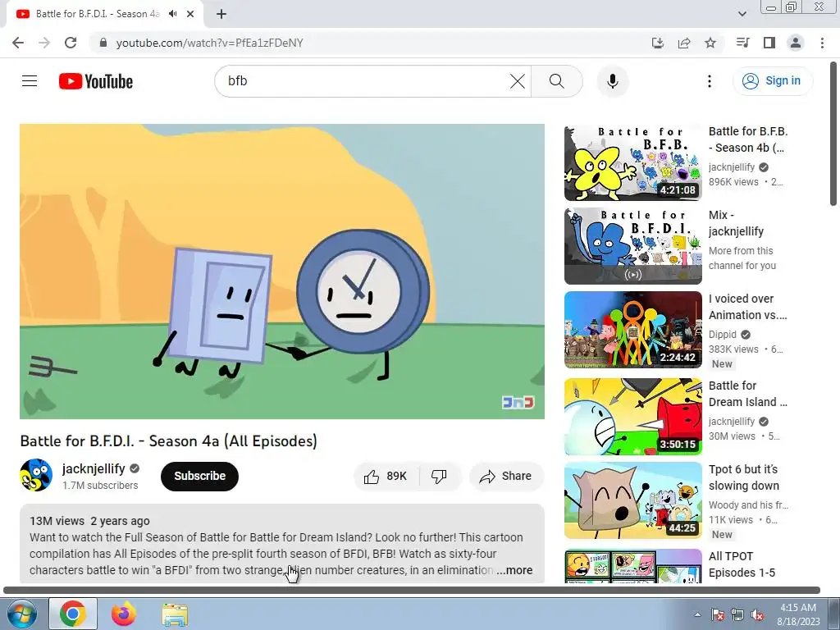Click the video player to pause

pyautogui.click(x=282, y=271)
